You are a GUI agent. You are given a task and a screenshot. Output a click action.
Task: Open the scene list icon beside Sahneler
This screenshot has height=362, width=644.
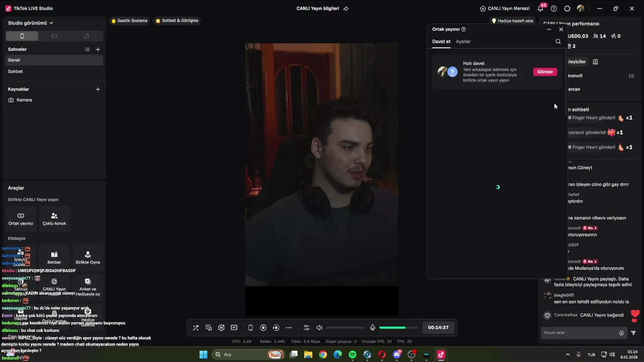click(87, 49)
